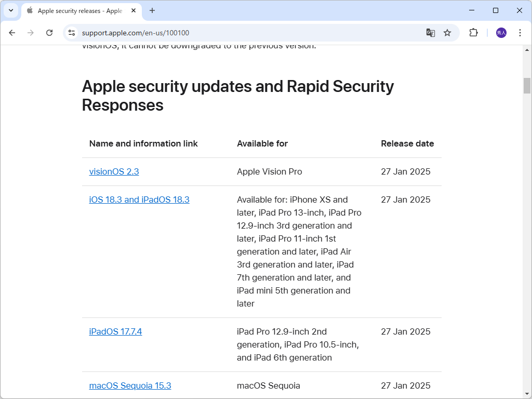The image size is (532, 399).
Task: Click the scrollbar's top arrow
Action: click(x=528, y=50)
